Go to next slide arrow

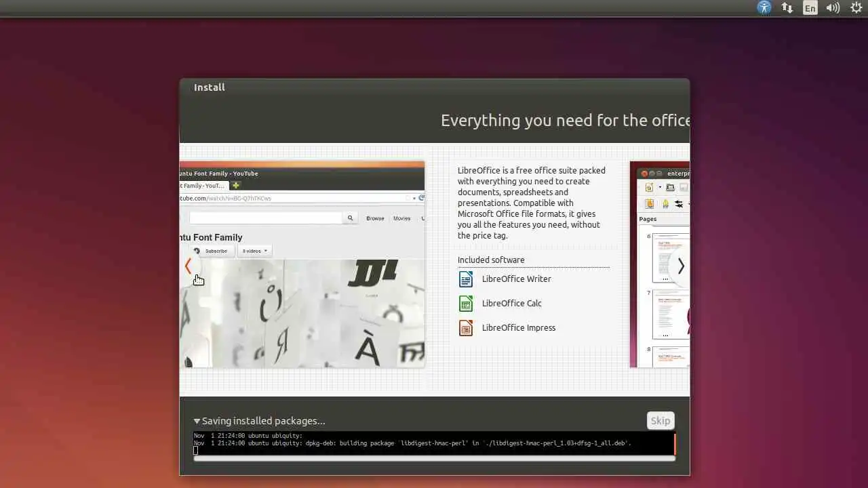tap(681, 266)
